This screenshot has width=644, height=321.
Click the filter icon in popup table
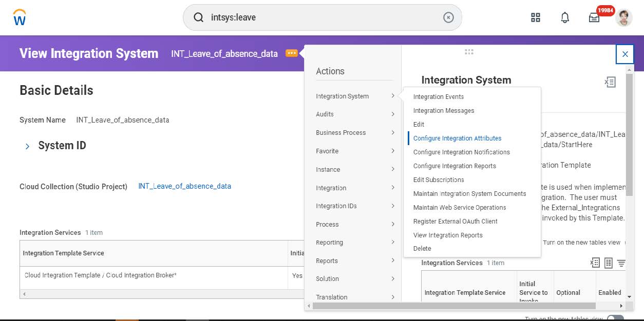pyautogui.click(x=621, y=263)
